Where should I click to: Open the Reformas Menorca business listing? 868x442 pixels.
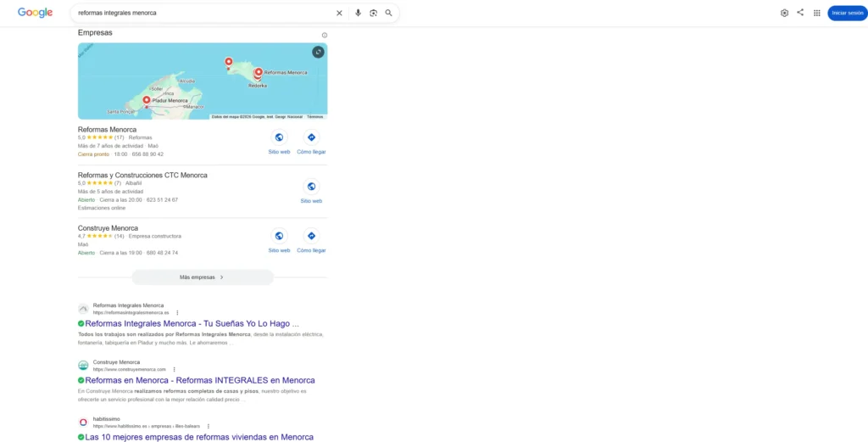(x=107, y=130)
